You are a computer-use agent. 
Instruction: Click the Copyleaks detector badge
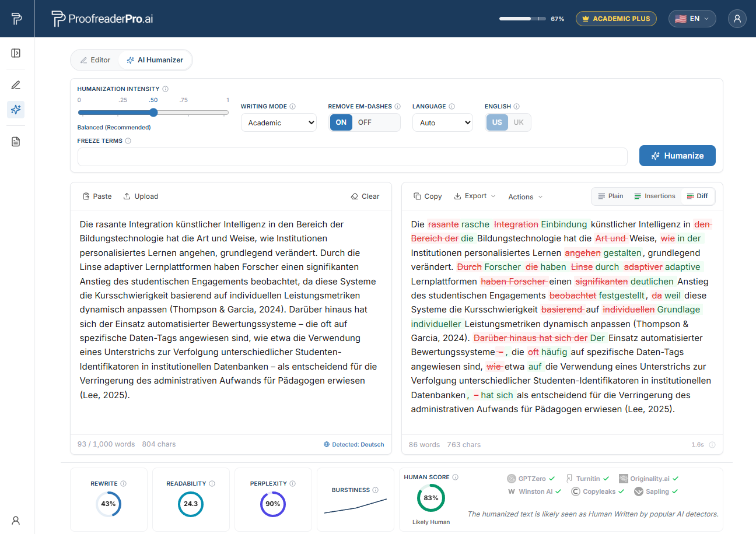[597, 491]
